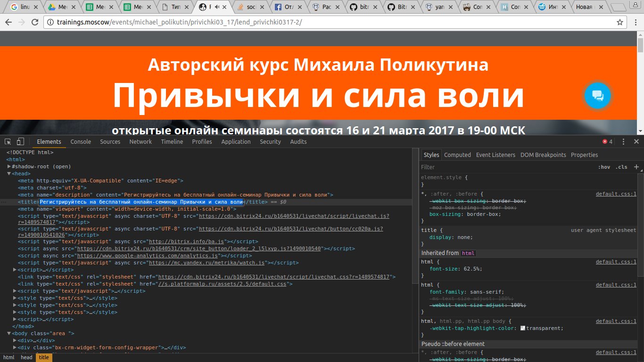644x362 pixels.
Task: Select the meta charset="utf-8" line
Action: point(52,188)
